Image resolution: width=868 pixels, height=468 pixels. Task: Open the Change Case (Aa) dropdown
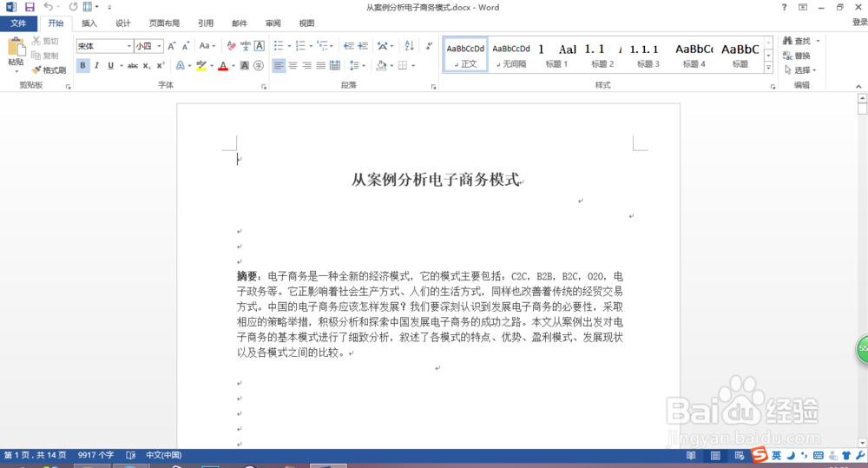click(x=207, y=46)
